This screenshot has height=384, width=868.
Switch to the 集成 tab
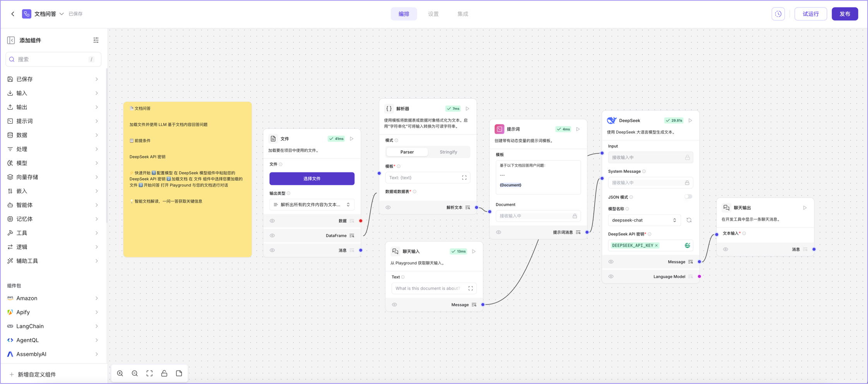pos(463,14)
